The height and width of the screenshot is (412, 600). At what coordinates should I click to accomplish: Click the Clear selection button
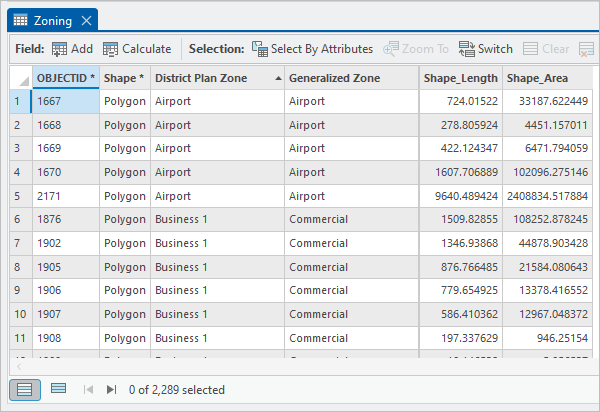coord(547,48)
